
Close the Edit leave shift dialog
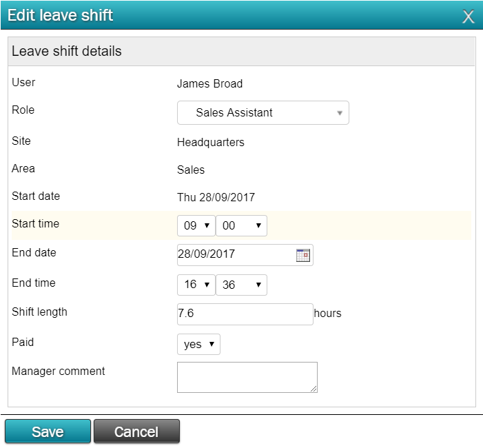click(469, 17)
